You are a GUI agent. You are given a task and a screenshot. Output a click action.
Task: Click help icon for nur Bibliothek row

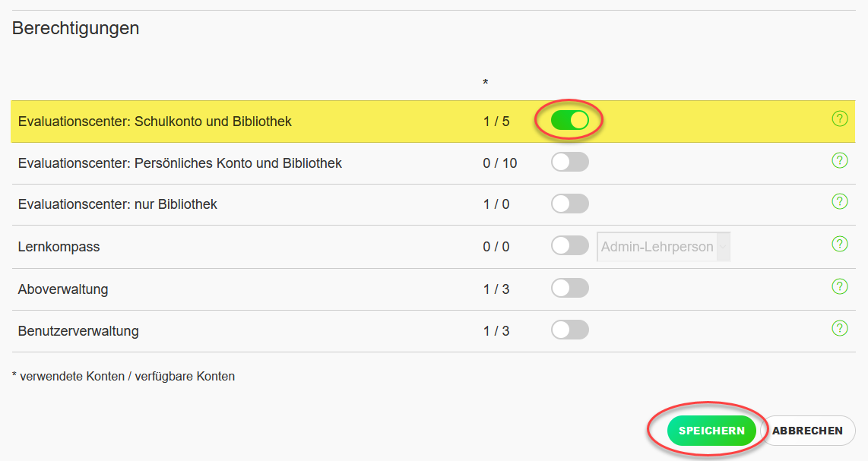(839, 201)
